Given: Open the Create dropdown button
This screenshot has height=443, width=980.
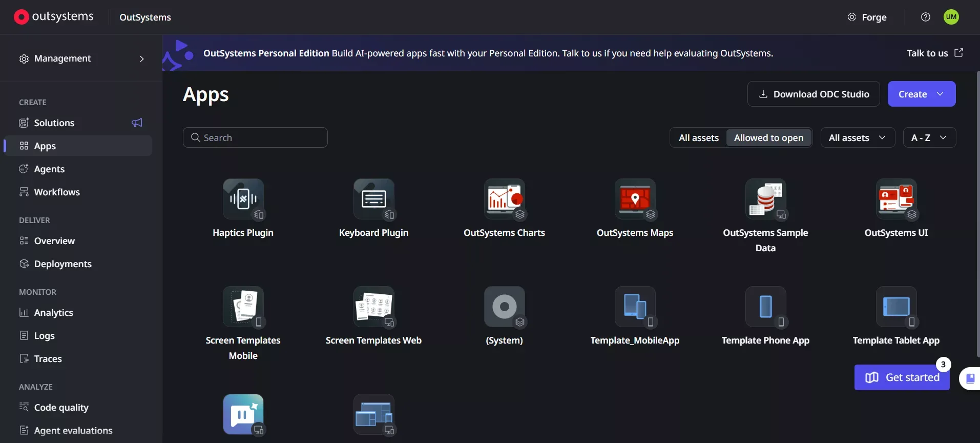Looking at the screenshot, I should coord(922,94).
